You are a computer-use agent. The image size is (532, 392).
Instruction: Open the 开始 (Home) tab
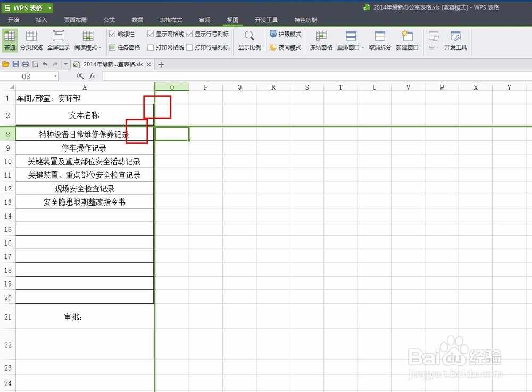tap(14, 20)
